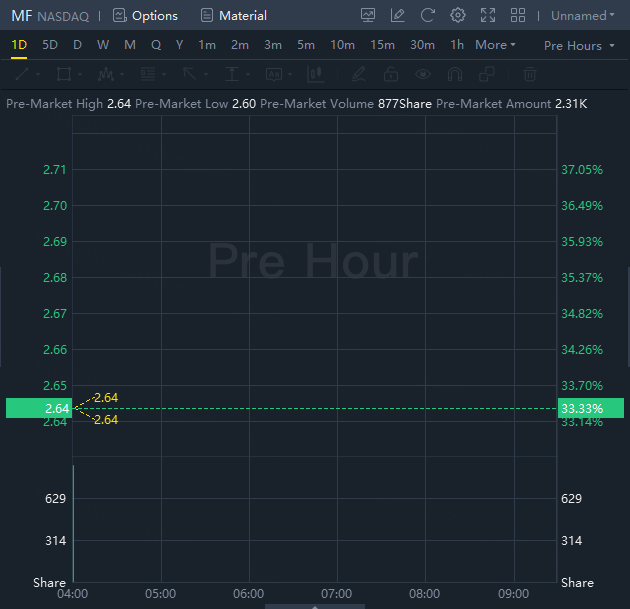Image resolution: width=630 pixels, height=609 pixels.
Task: Select the 15m interval tab
Action: (382, 45)
